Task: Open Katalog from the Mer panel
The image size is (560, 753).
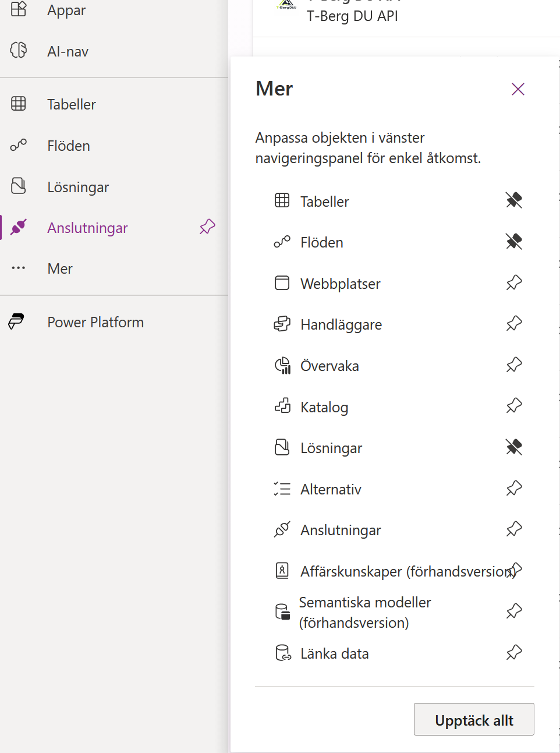Action: coord(324,407)
